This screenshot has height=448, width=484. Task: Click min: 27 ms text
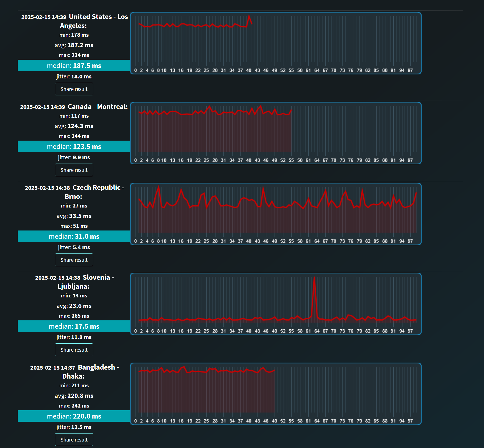pyautogui.click(x=74, y=206)
